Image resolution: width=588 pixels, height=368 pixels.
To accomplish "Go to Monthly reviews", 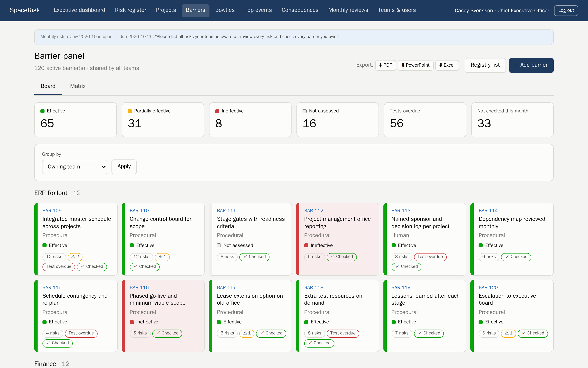I will pyautogui.click(x=348, y=10).
